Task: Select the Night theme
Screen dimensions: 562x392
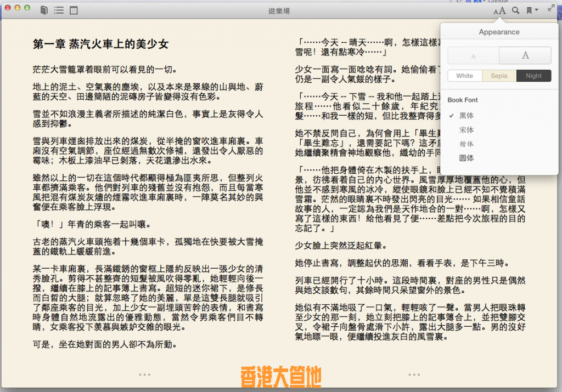Action: pyautogui.click(x=533, y=76)
